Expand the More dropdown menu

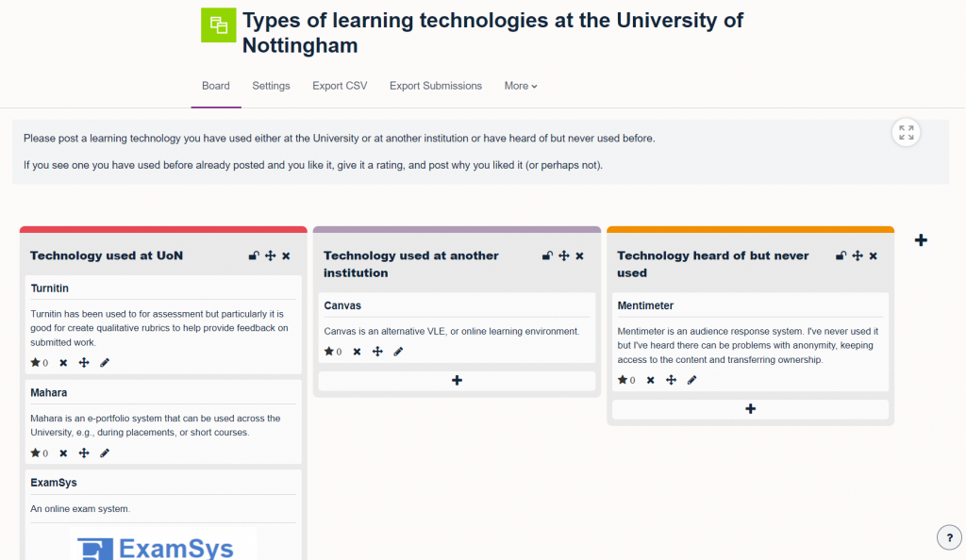coord(521,86)
